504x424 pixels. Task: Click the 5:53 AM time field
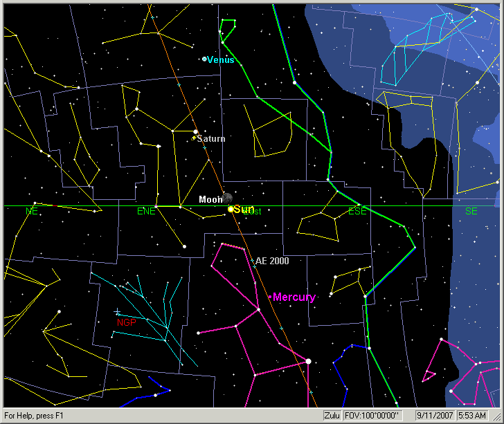pyautogui.click(x=474, y=416)
